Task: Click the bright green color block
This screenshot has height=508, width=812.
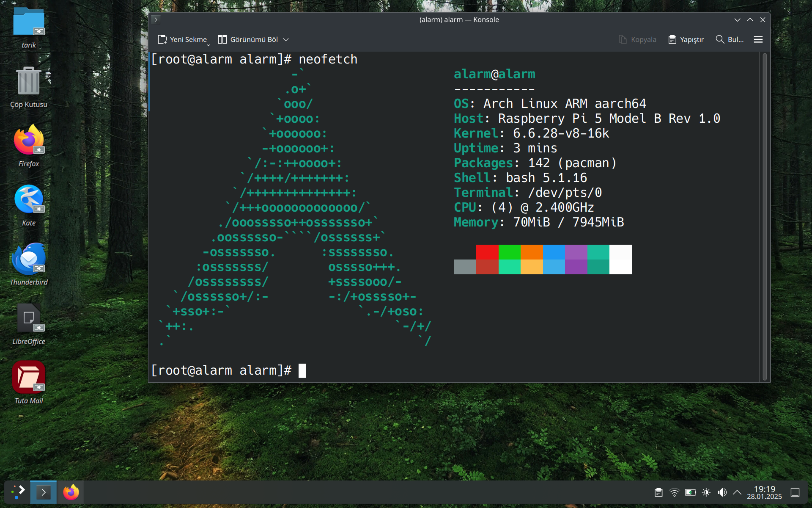Action: (510, 252)
